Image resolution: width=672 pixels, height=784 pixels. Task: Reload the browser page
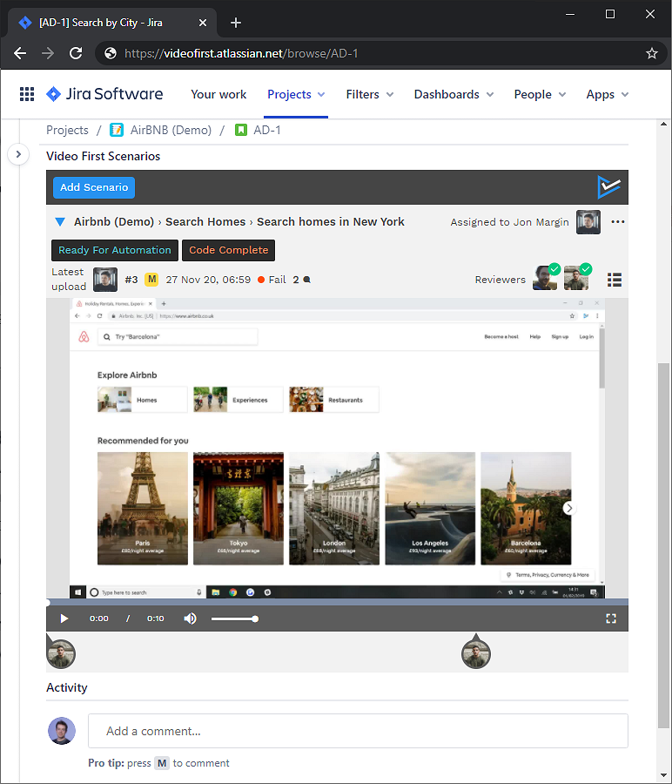point(76,53)
